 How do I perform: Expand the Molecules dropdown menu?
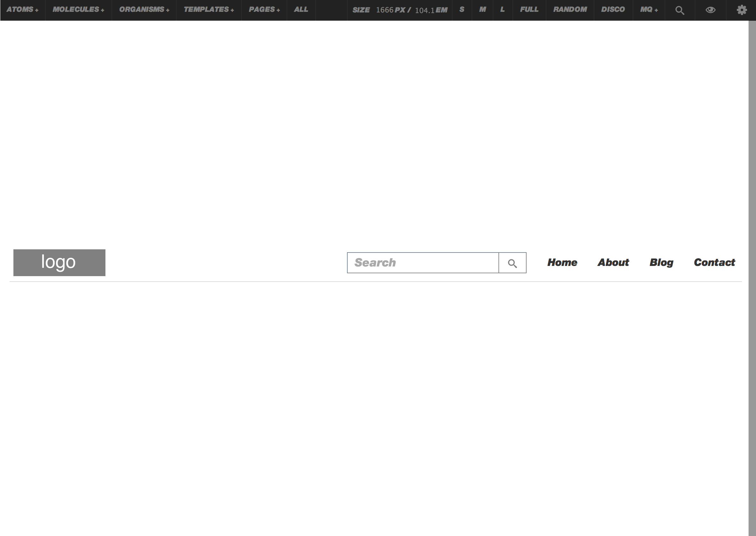(x=78, y=10)
